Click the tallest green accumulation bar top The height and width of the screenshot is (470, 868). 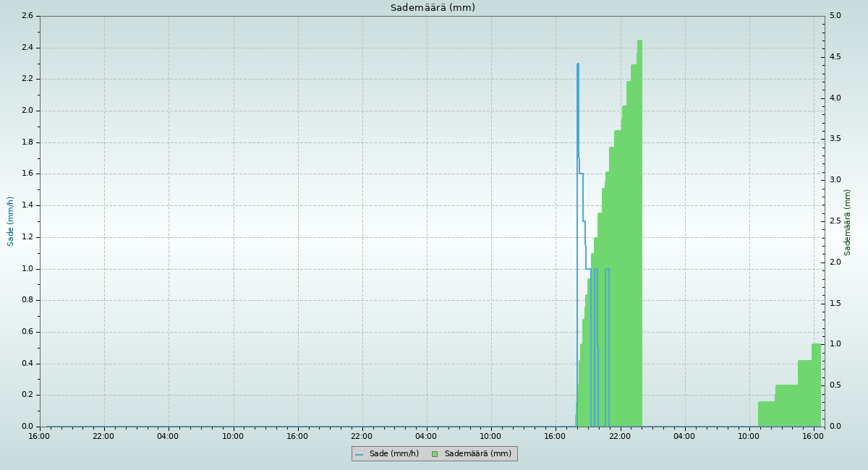point(639,41)
